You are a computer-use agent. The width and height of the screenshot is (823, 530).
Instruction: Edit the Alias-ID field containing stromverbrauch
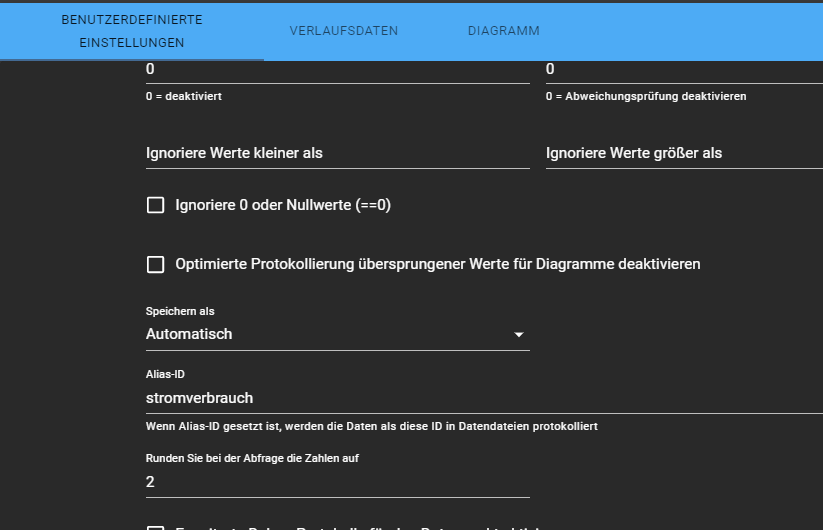pyautogui.click(x=484, y=398)
